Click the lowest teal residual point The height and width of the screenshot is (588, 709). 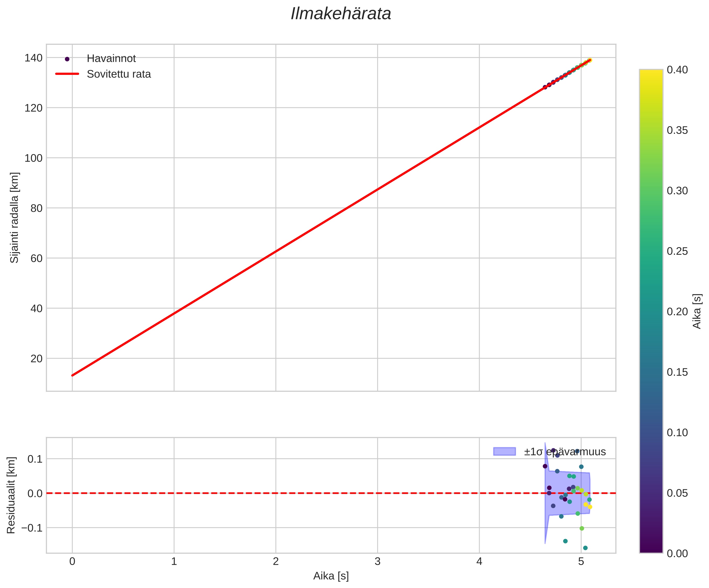tap(585, 548)
